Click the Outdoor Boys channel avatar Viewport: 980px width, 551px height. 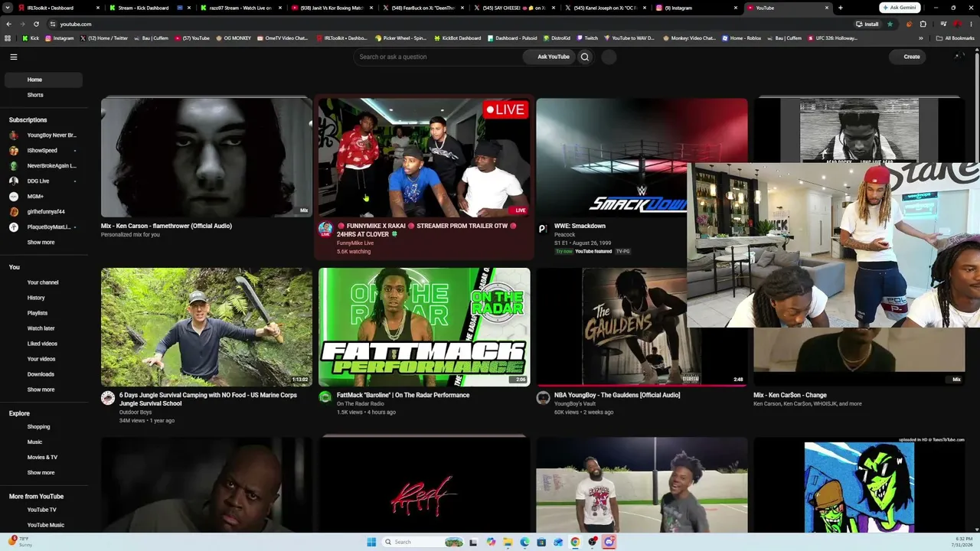108,398
